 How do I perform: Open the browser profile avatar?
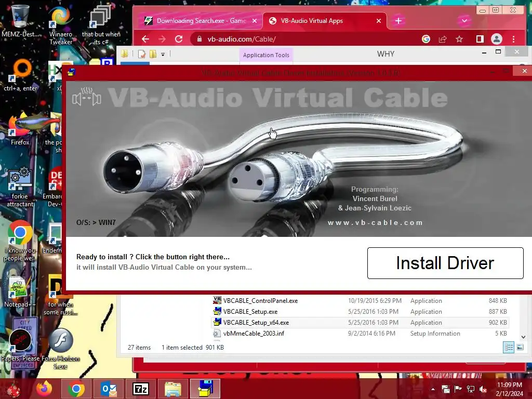[496, 39]
